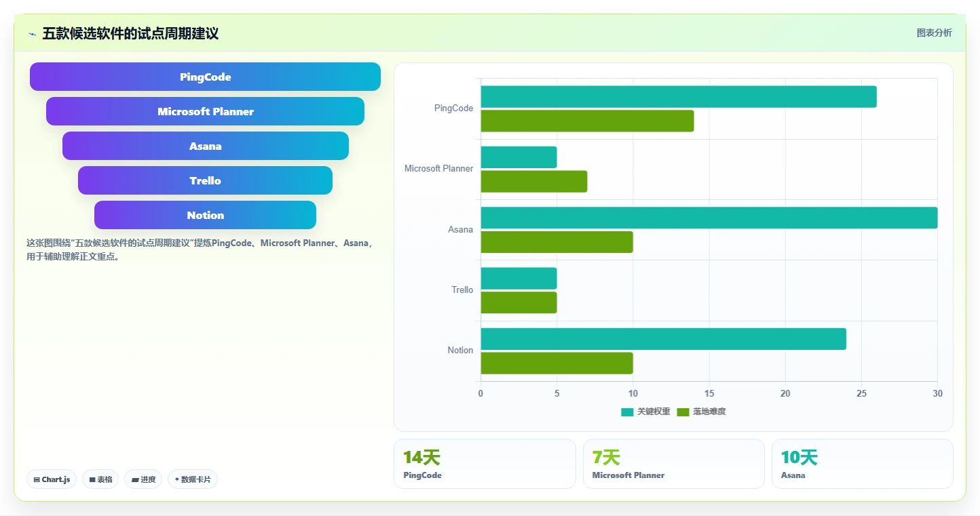Click the teal 关键权重 bar for Microsoft Planner
Image resolution: width=980 pixels, height=516 pixels.
click(x=519, y=157)
